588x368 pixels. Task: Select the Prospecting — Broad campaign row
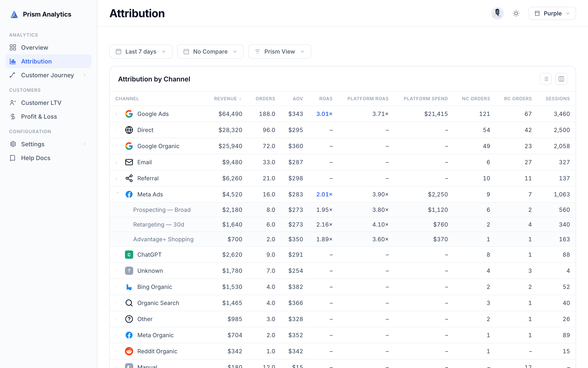click(343, 210)
